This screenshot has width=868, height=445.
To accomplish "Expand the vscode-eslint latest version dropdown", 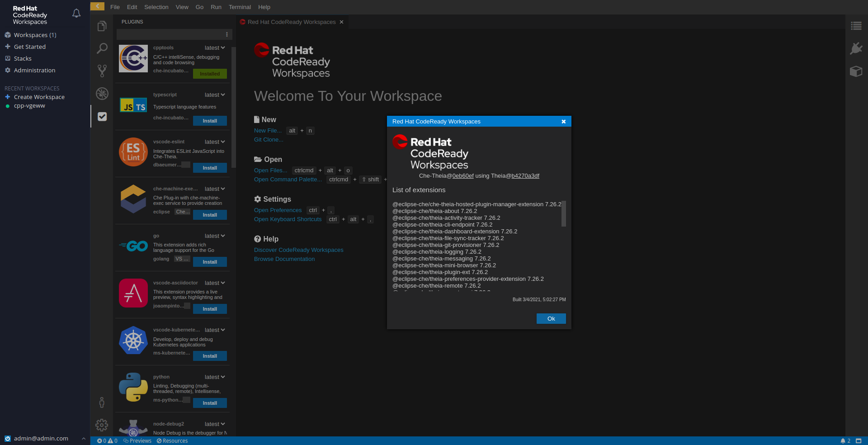I will [215, 142].
